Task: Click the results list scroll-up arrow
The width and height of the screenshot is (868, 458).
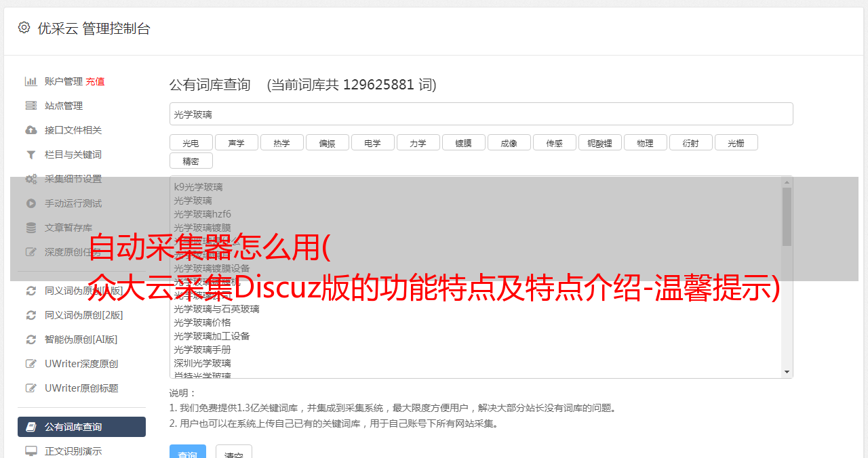Action: tap(787, 182)
